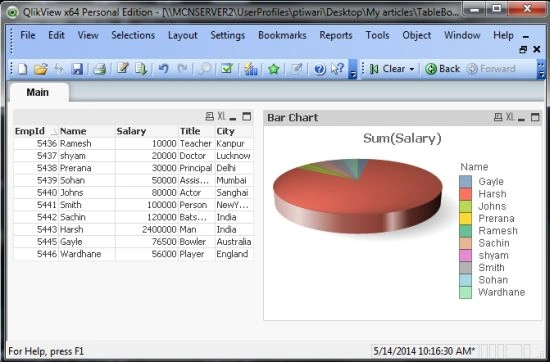Open the Layout menu

pyautogui.click(x=182, y=35)
